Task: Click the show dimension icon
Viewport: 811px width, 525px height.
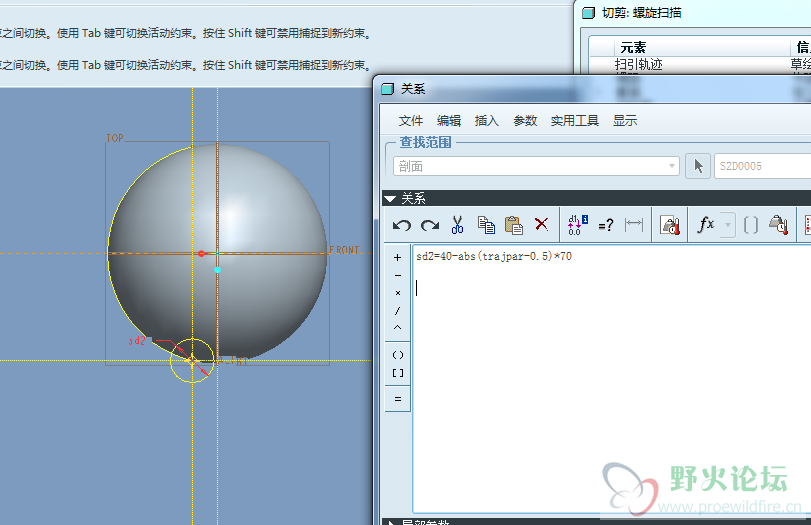Action: (634, 224)
